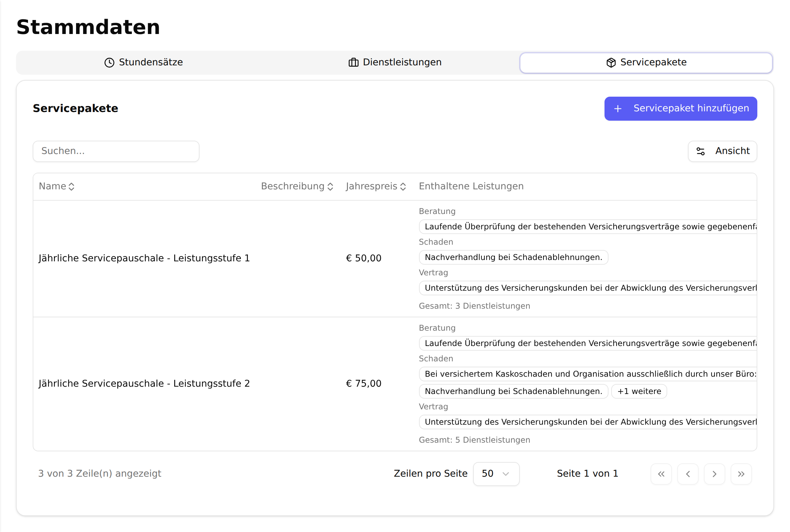Focus the Suchen search field
The width and height of the screenshot is (790, 532).
tap(116, 151)
